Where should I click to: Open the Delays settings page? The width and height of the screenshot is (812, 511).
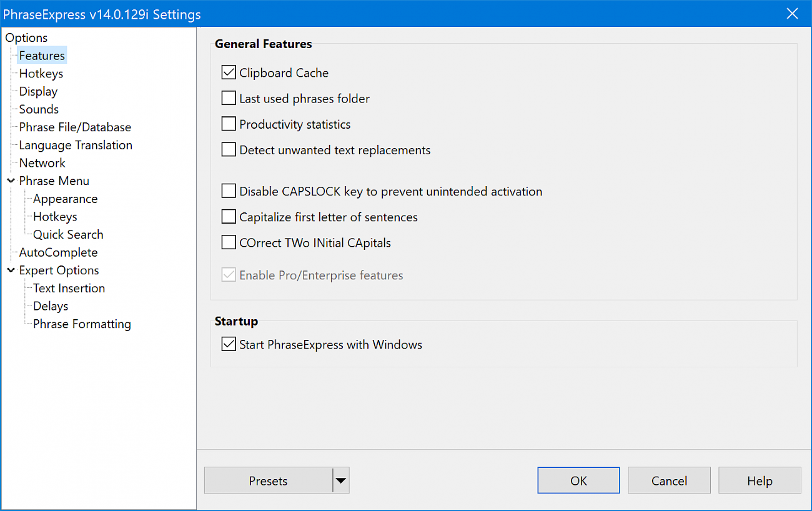pyautogui.click(x=51, y=306)
